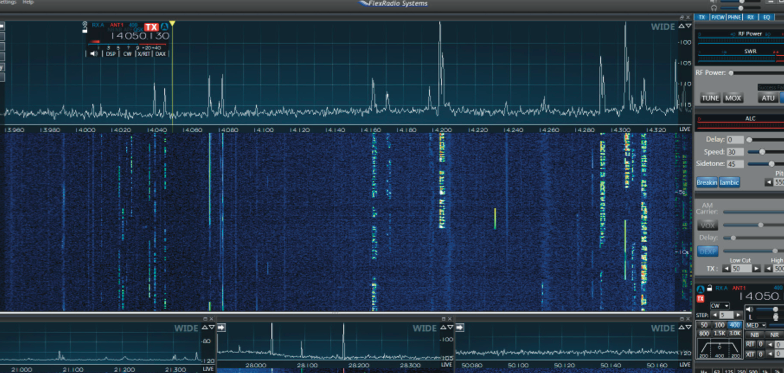
Task: Toggle the Iambic keyer button
Action: coord(730,182)
